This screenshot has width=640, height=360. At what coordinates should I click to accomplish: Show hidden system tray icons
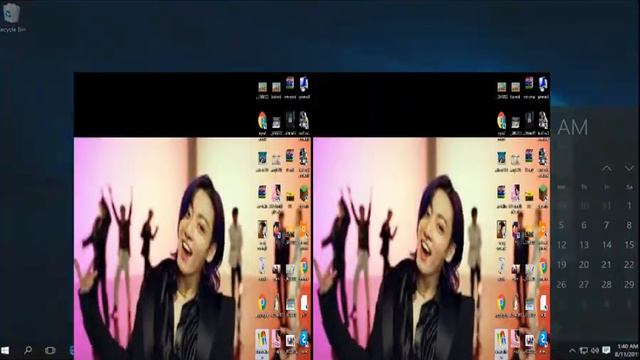572,350
